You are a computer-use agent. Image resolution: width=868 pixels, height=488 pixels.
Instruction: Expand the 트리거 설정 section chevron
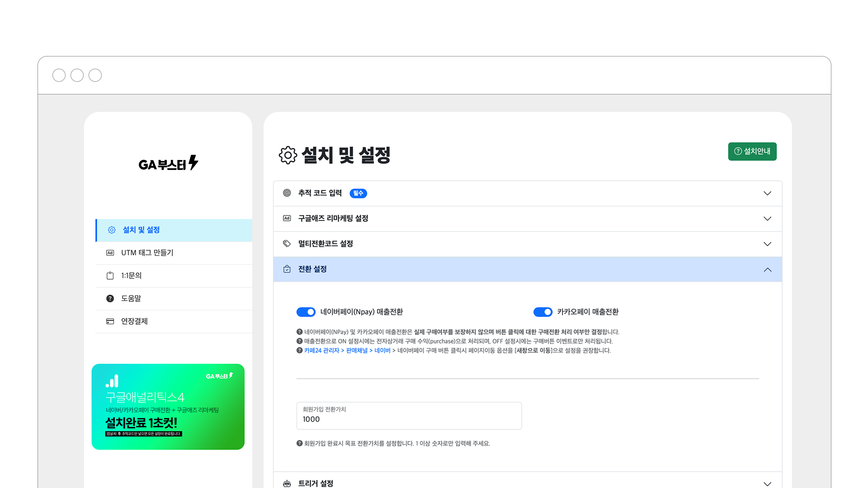[767, 483]
